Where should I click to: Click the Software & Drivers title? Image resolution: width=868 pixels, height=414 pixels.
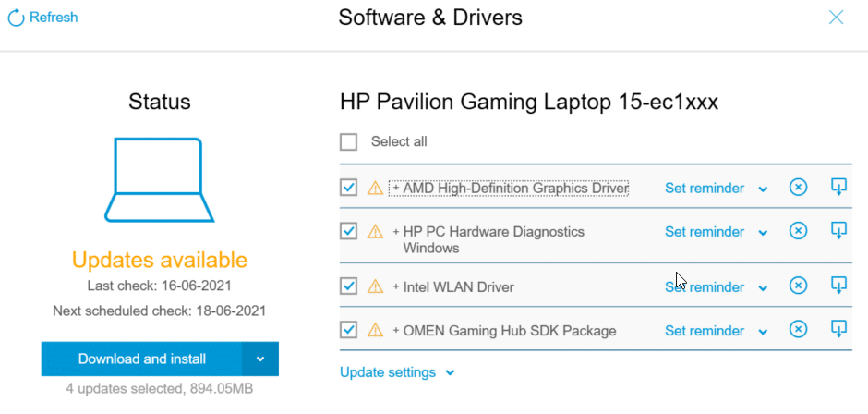pos(430,18)
